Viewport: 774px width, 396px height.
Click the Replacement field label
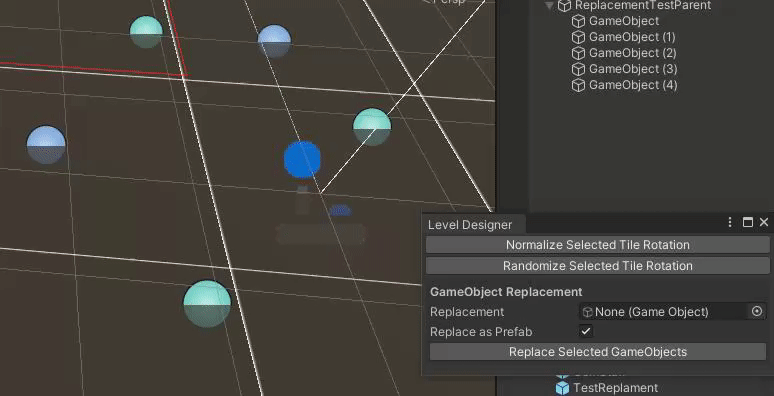coord(467,312)
